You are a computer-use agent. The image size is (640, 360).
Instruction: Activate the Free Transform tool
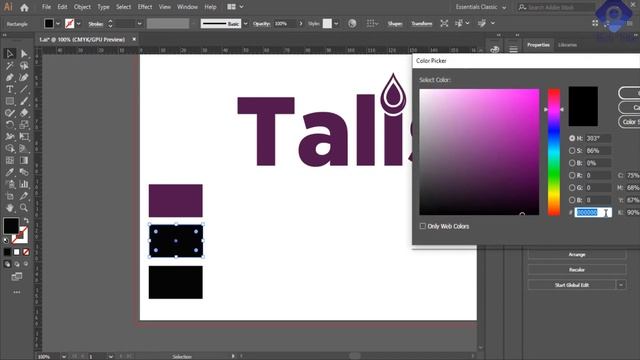(x=24, y=137)
